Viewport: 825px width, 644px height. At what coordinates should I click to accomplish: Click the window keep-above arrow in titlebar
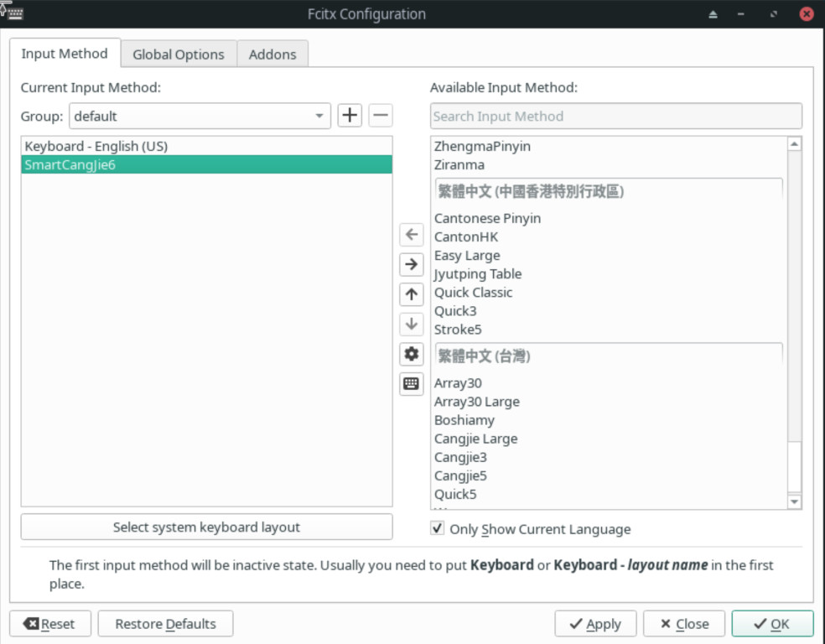click(x=713, y=14)
